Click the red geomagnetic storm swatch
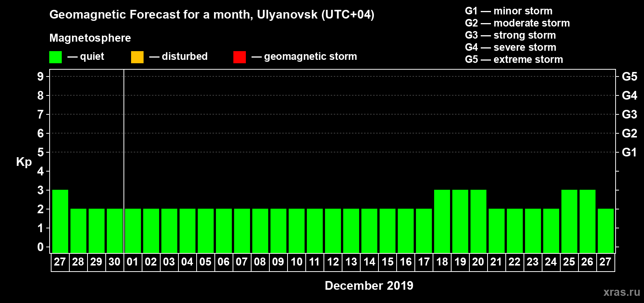The height and width of the screenshot is (303, 644). point(239,57)
